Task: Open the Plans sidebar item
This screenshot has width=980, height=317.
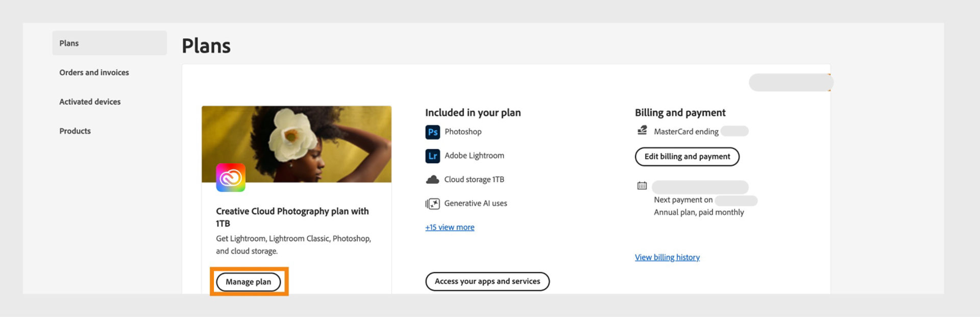Action: point(109,43)
